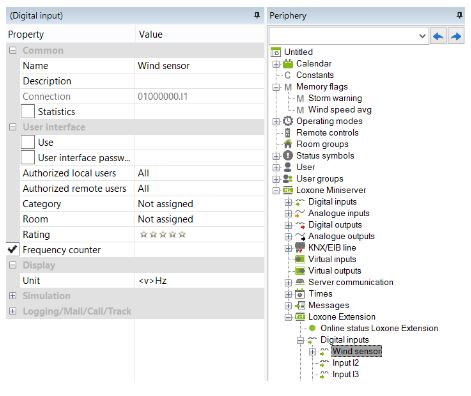
Task: Click the Times icon
Action: 300,294
